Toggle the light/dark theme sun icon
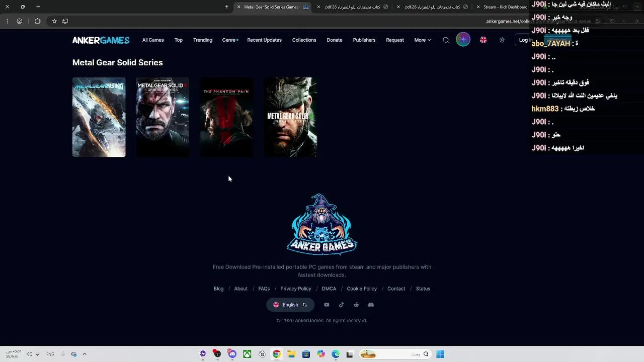The height and width of the screenshot is (362, 644). 502,40
